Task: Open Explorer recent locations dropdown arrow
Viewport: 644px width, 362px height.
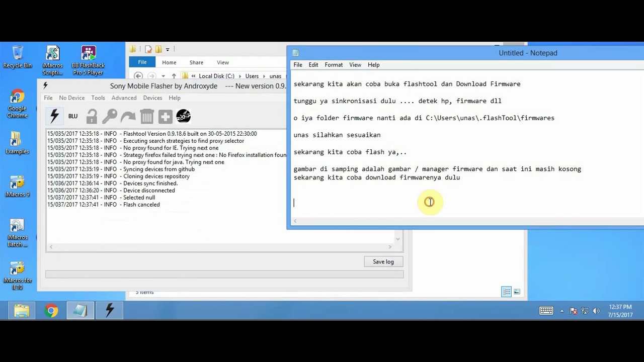Action: [x=163, y=76]
